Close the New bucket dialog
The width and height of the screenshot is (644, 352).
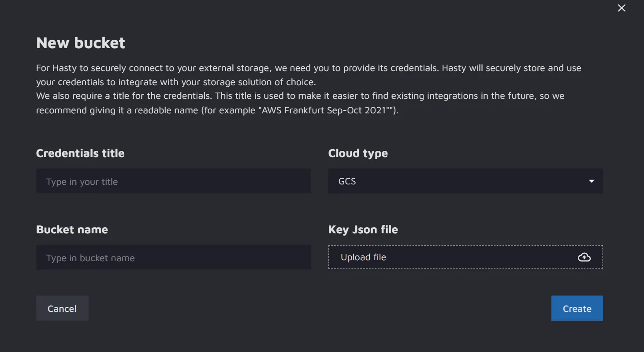point(622,8)
